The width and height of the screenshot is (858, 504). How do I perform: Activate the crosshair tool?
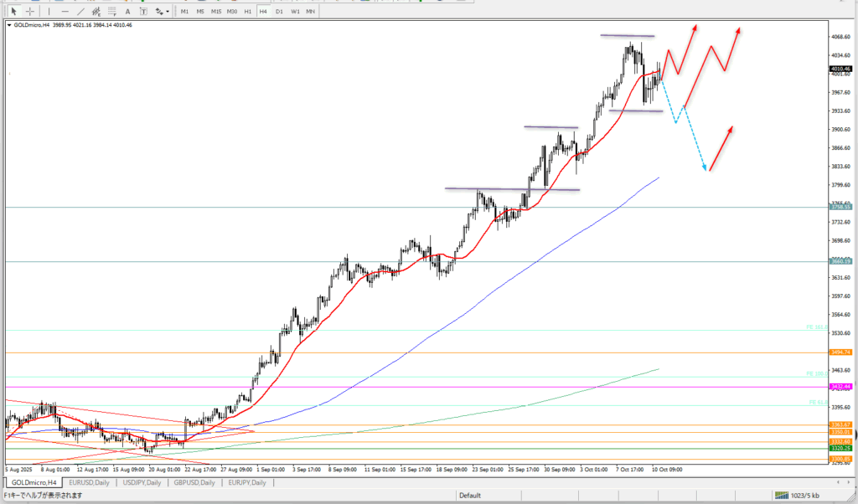click(x=30, y=11)
